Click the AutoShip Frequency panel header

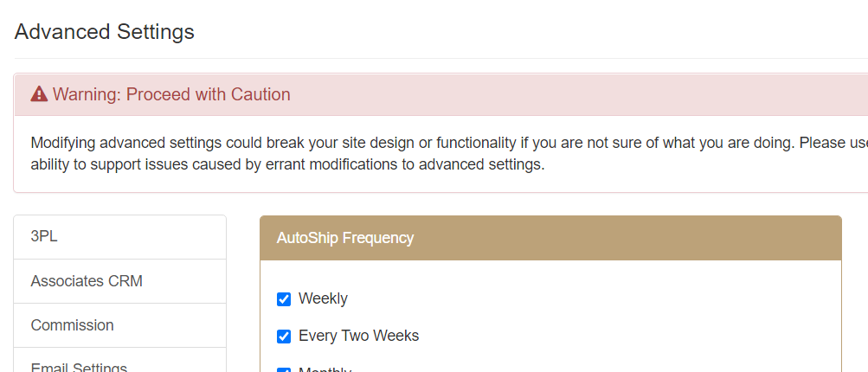tap(550, 238)
